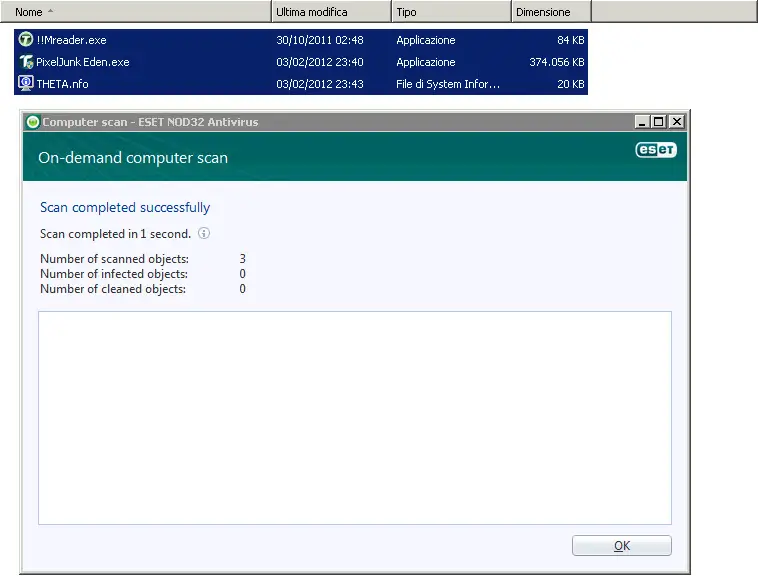Sort files by the Dimensione column header

[x=552, y=12]
